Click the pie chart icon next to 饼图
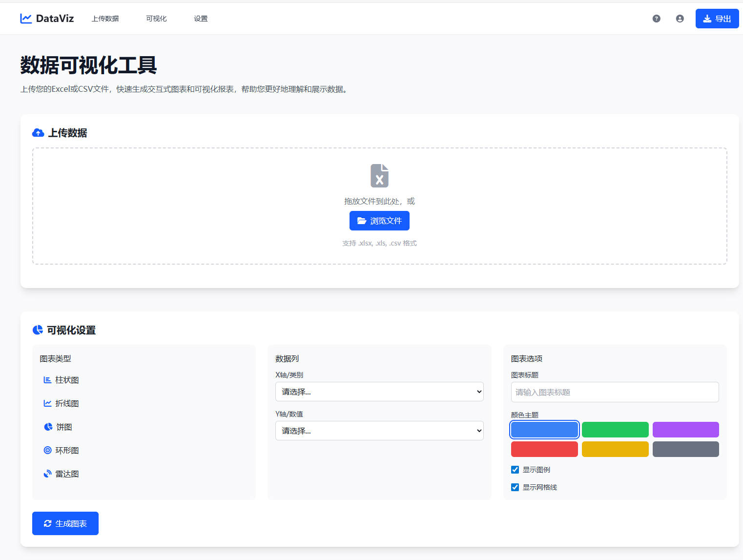 point(48,427)
